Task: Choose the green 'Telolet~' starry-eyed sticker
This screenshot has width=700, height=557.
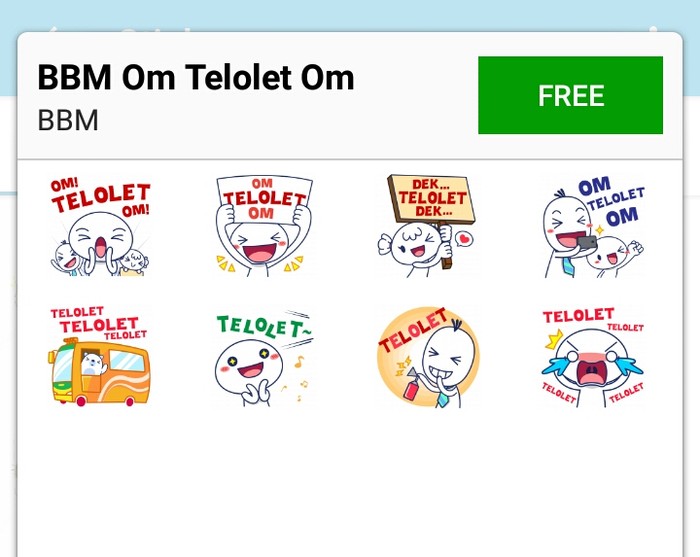Action: point(264,357)
